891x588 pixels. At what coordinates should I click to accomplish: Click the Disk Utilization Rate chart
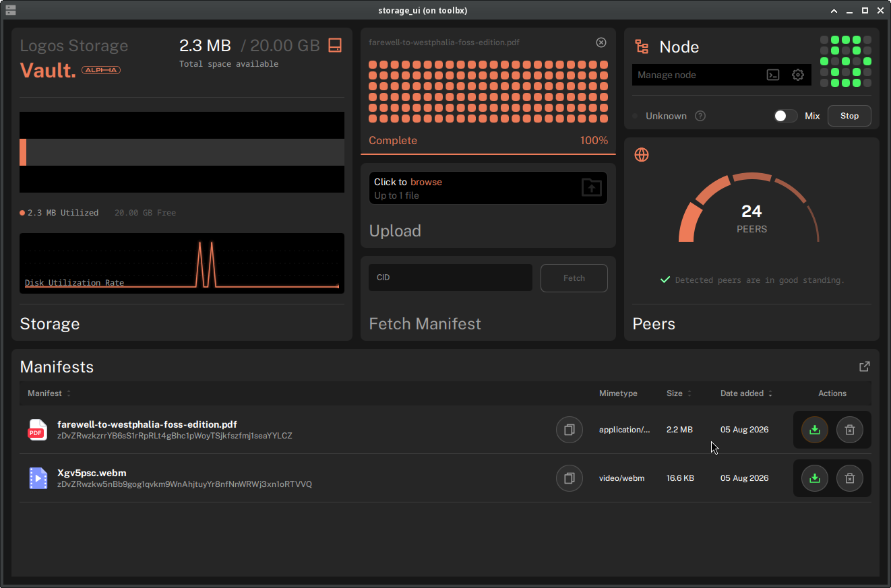(182, 263)
